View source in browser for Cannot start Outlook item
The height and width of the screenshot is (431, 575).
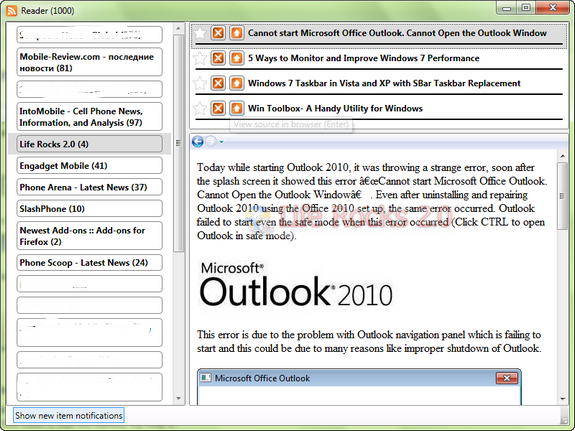pyautogui.click(x=237, y=33)
